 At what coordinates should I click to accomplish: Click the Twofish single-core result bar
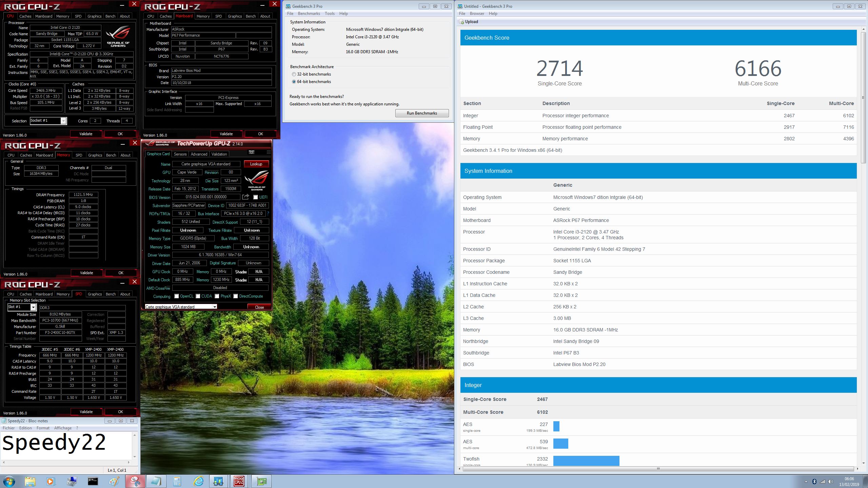586,461
